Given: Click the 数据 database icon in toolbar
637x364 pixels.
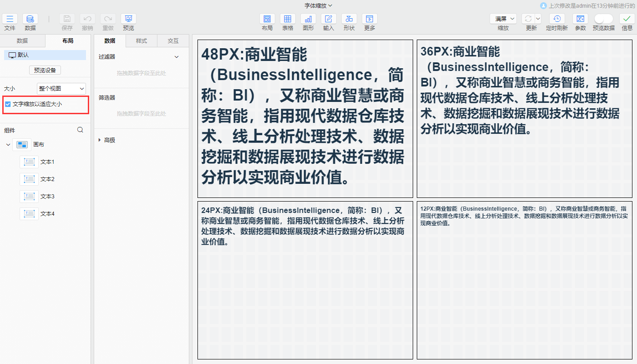Looking at the screenshot, I should coord(30,19).
